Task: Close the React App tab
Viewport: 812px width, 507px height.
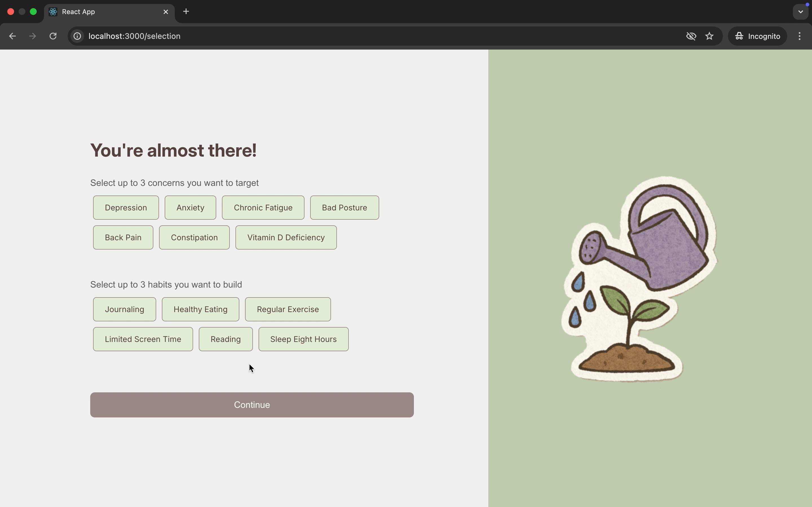Action: tap(166, 12)
